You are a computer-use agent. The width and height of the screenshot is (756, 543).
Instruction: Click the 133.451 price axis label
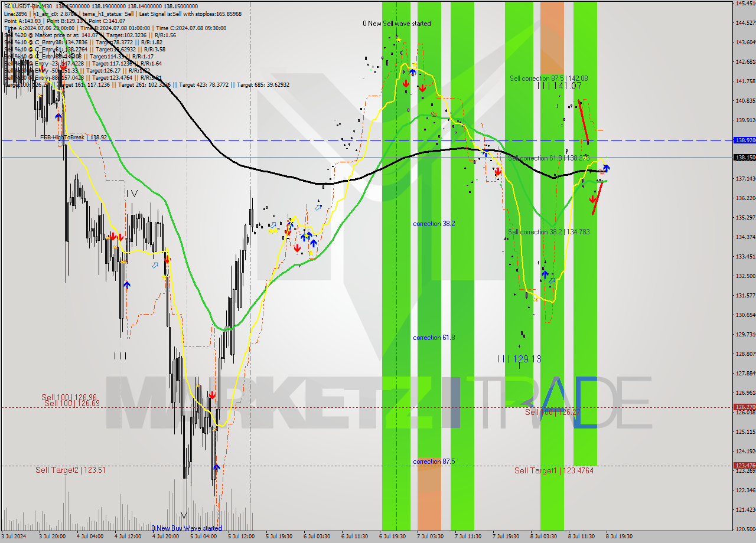[x=745, y=256]
